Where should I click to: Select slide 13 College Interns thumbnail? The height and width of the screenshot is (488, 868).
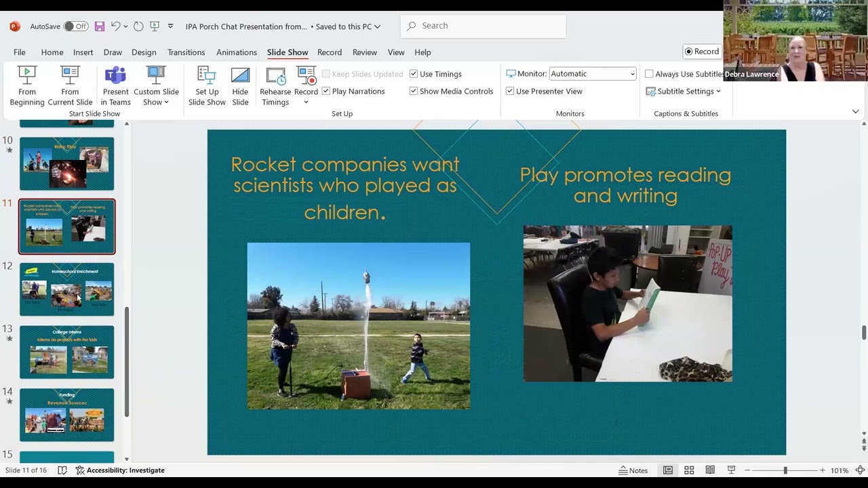coord(67,352)
